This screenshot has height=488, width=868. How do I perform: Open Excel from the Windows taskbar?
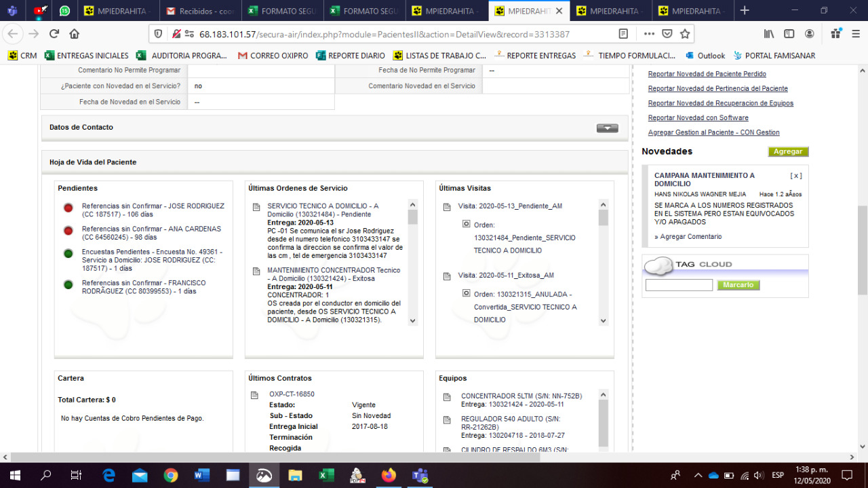326,475
